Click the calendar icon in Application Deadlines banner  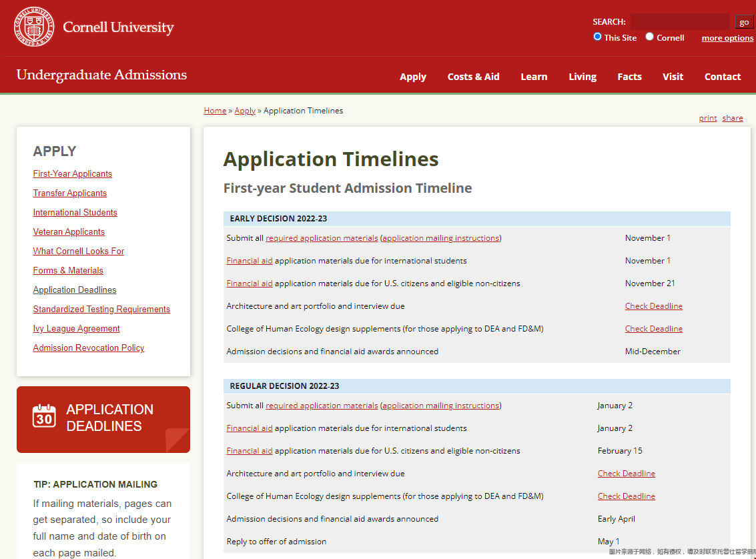click(44, 416)
